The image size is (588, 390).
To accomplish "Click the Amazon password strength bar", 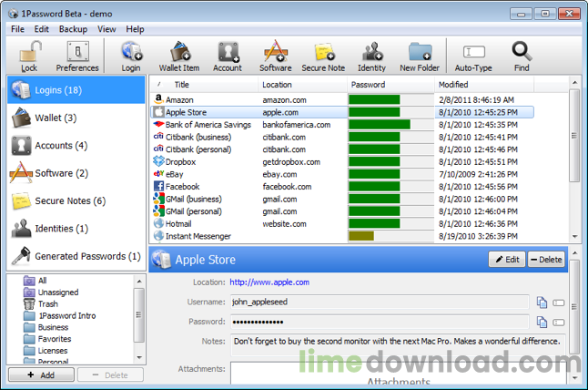I will click(x=375, y=99).
